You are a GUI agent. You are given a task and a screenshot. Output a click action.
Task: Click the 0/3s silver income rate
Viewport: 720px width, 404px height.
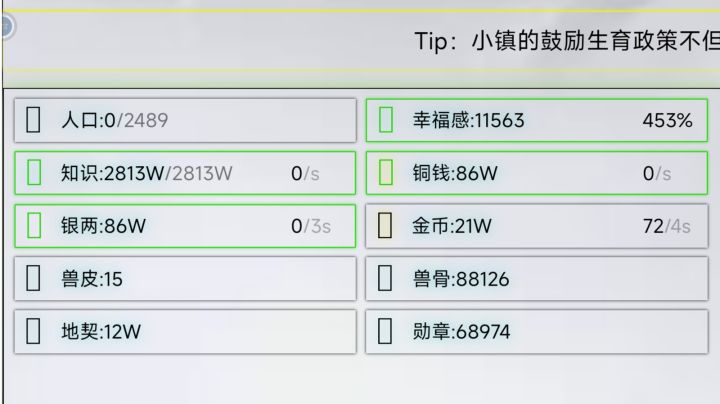coord(311,226)
